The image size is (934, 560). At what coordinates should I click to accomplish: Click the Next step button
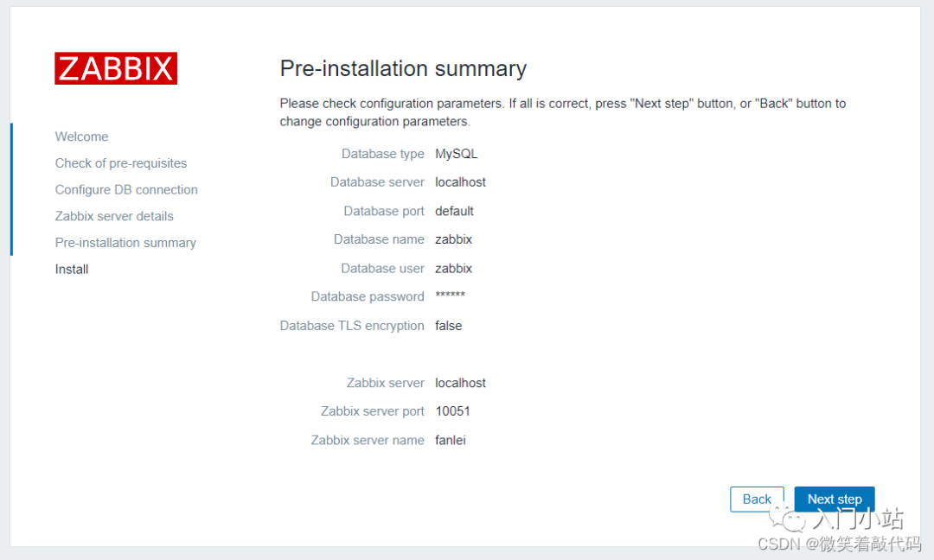point(834,499)
